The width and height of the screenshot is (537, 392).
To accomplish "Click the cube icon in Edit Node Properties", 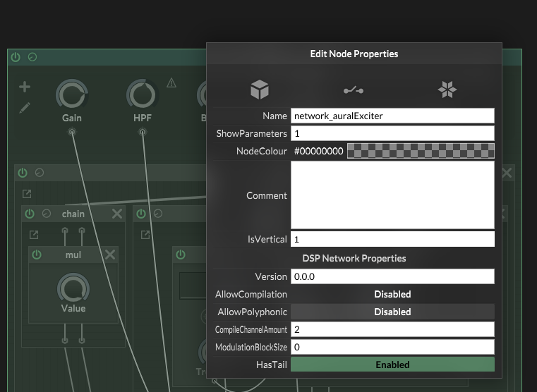I will coord(260,90).
